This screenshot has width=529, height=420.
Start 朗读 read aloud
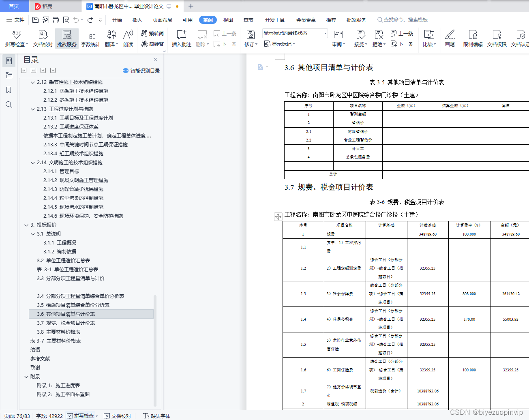(128, 39)
